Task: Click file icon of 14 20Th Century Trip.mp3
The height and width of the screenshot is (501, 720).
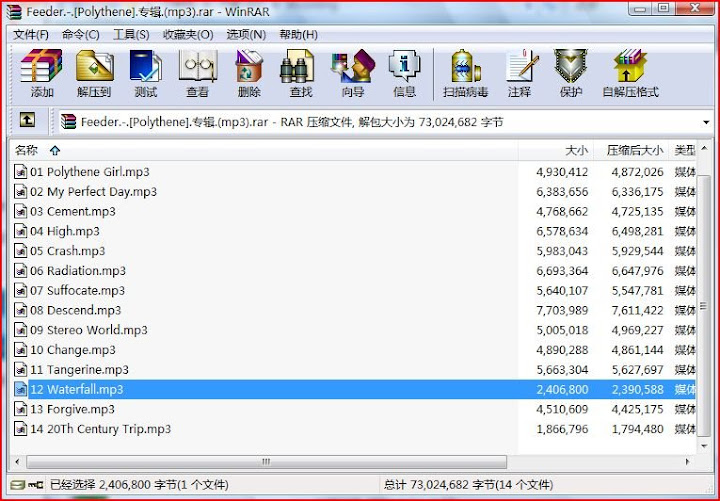Action: click(20, 429)
